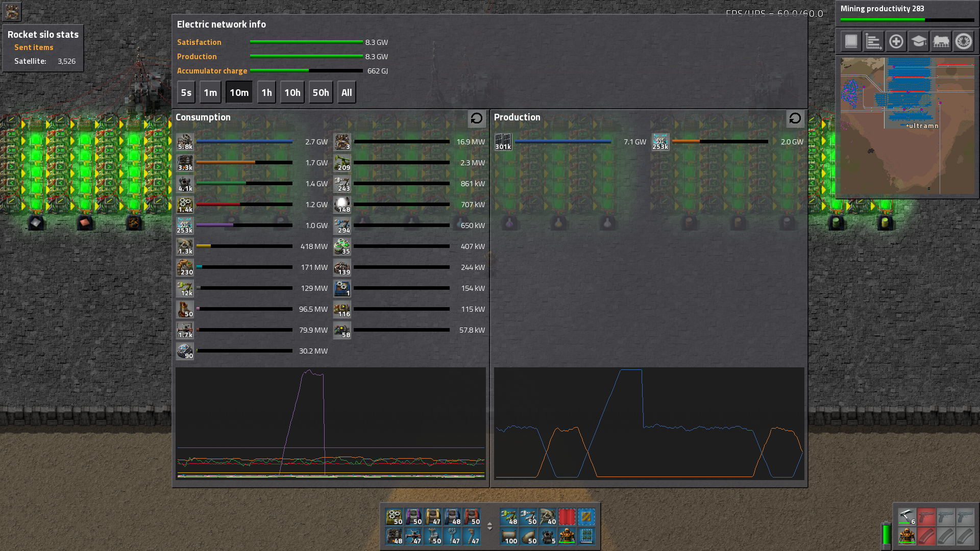Click the 418 MW consumption value
980x551 pixels.
314,246
